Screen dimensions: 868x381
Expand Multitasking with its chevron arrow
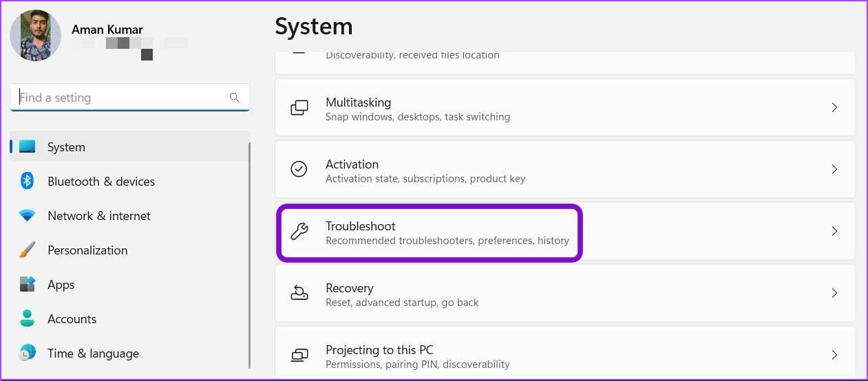pos(834,107)
